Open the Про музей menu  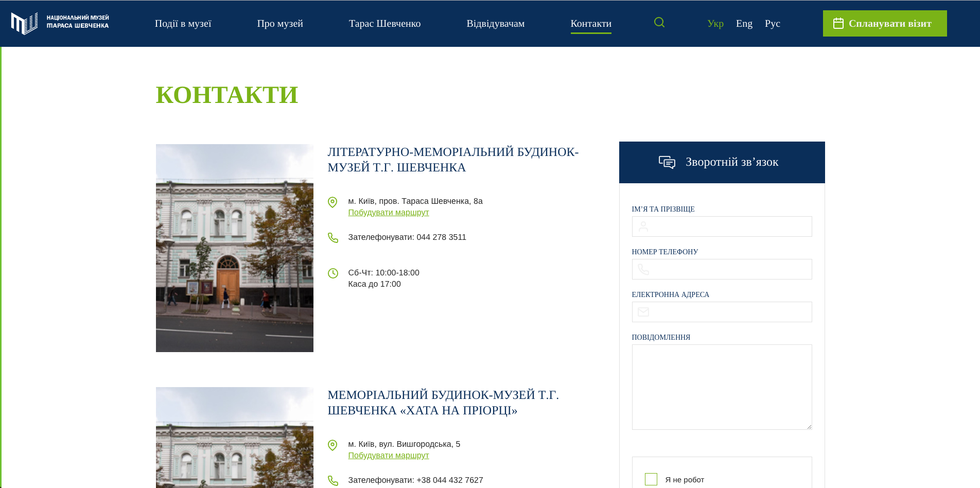(280, 23)
